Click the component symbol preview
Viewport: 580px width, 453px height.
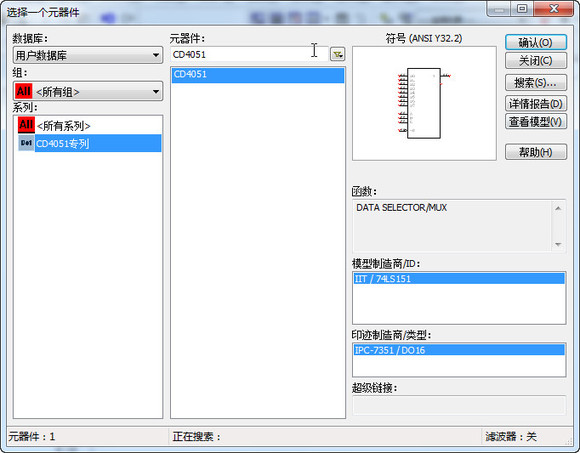424,103
